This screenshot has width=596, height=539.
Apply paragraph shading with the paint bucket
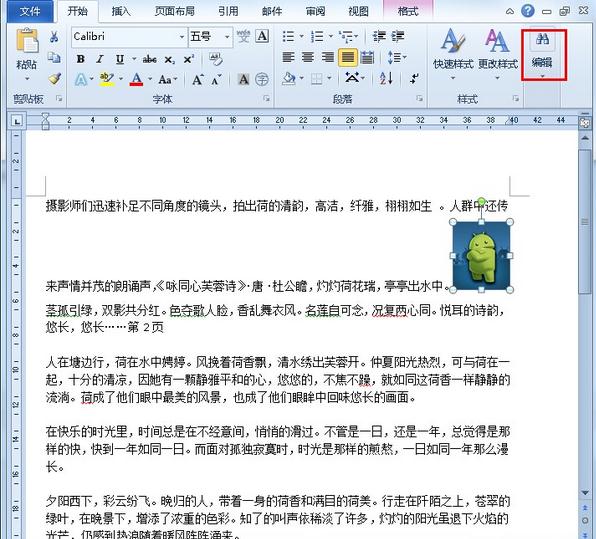pyautogui.click(x=289, y=79)
